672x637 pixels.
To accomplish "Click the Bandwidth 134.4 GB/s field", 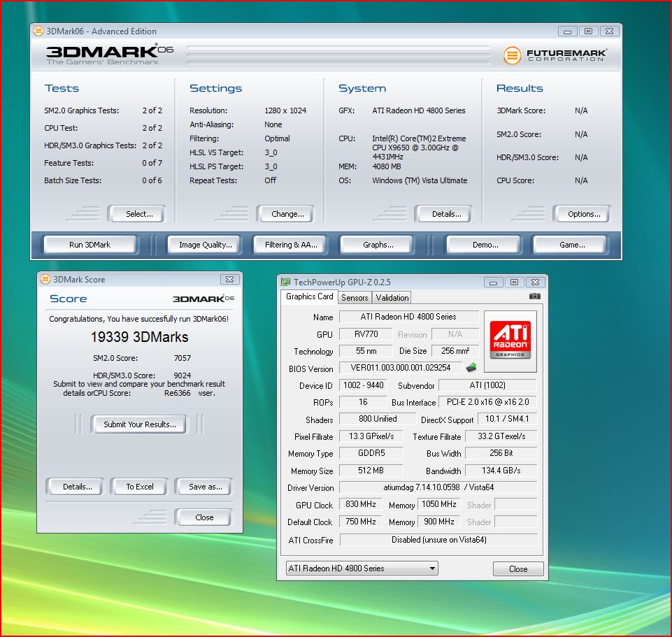I will click(x=501, y=471).
